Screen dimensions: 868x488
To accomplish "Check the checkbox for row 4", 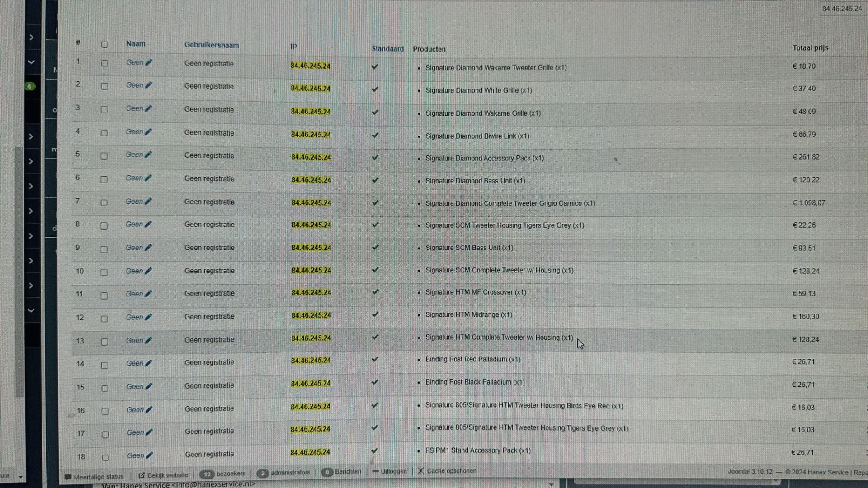I will [x=104, y=133].
